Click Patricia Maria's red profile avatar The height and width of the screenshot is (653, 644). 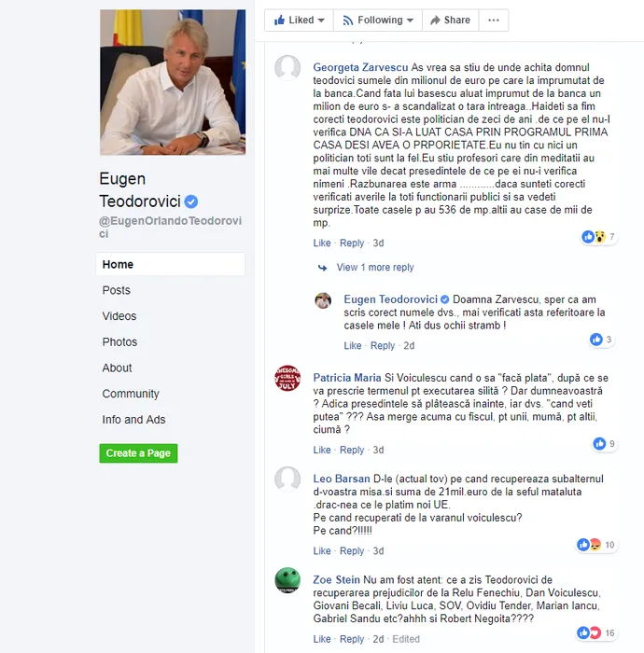point(287,378)
